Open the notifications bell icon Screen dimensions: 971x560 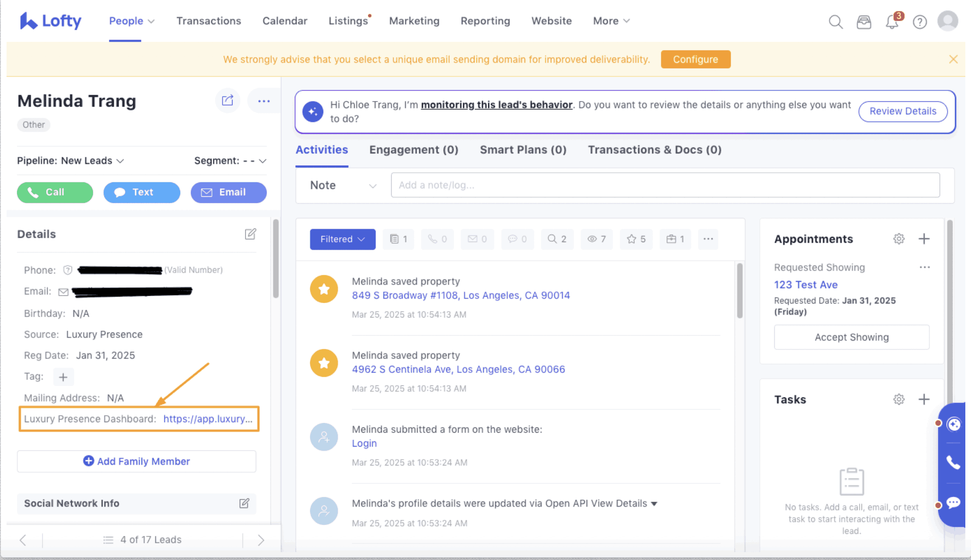[x=892, y=22]
